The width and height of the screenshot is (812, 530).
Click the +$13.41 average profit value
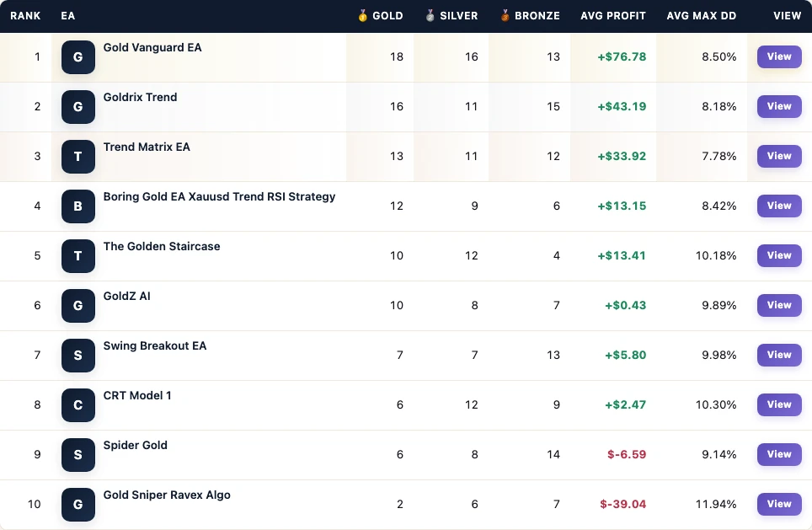click(622, 256)
